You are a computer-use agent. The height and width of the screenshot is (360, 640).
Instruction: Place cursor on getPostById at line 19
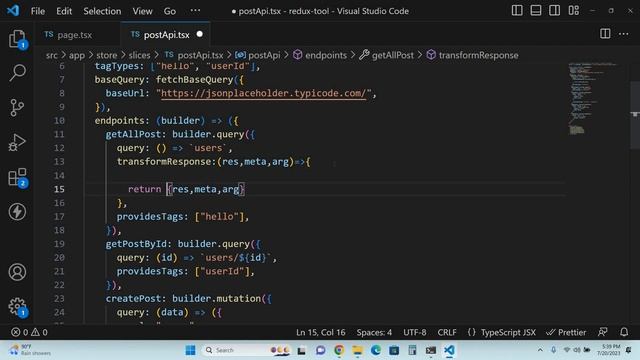coord(136,244)
